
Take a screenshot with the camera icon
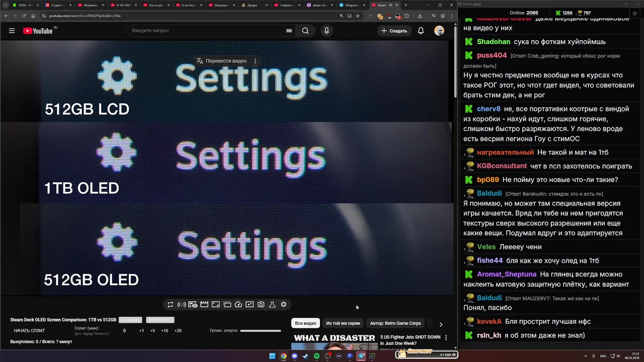tap(261, 305)
